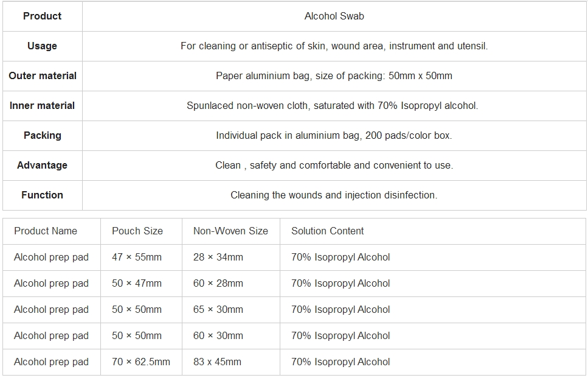Click the spunlaced non-woven cloth description
Screen dimensions: 588x378
tap(332, 105)
